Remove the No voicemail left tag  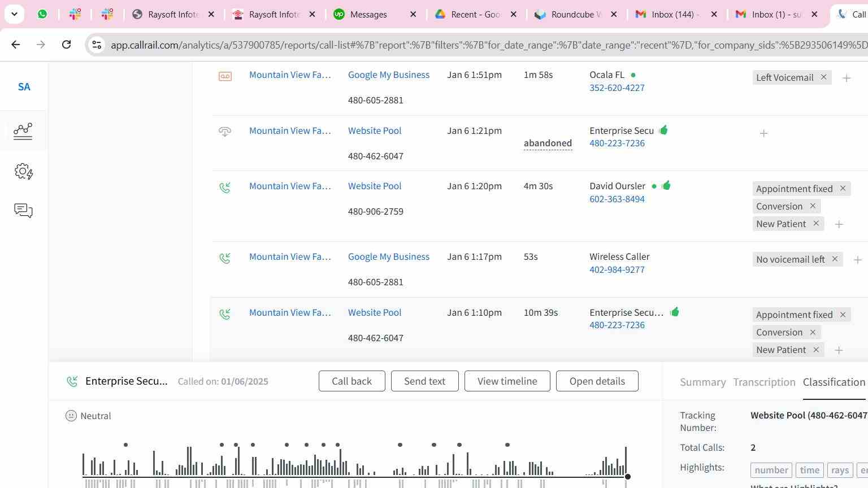pos(835,259)
